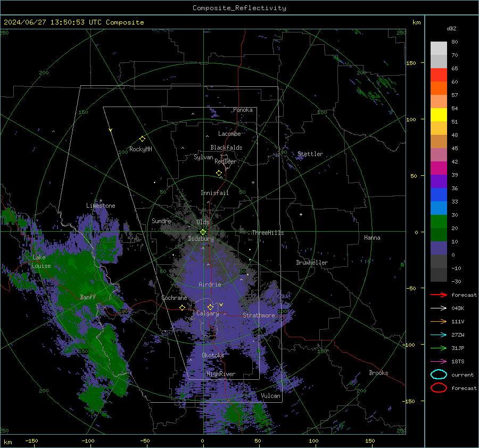
Task: Click the green 20-30 dBZ swatch
Action: (439, 222)
